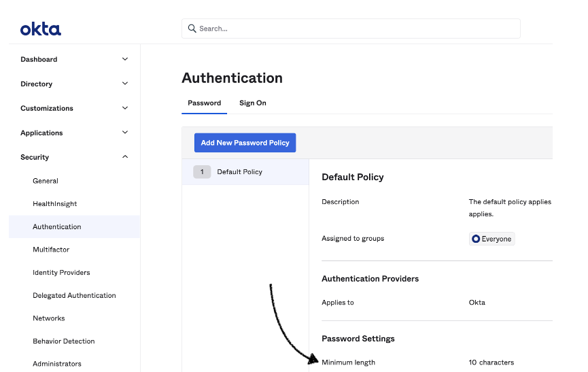Click the Assigned to groups label
This screenshot has height=372, width=588.
click(x=353, y=239)
